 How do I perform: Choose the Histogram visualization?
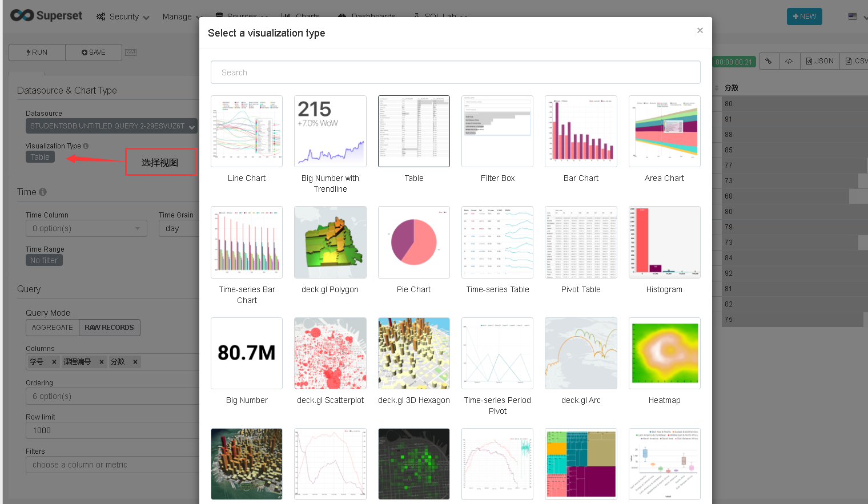click(x=665, y=242)
